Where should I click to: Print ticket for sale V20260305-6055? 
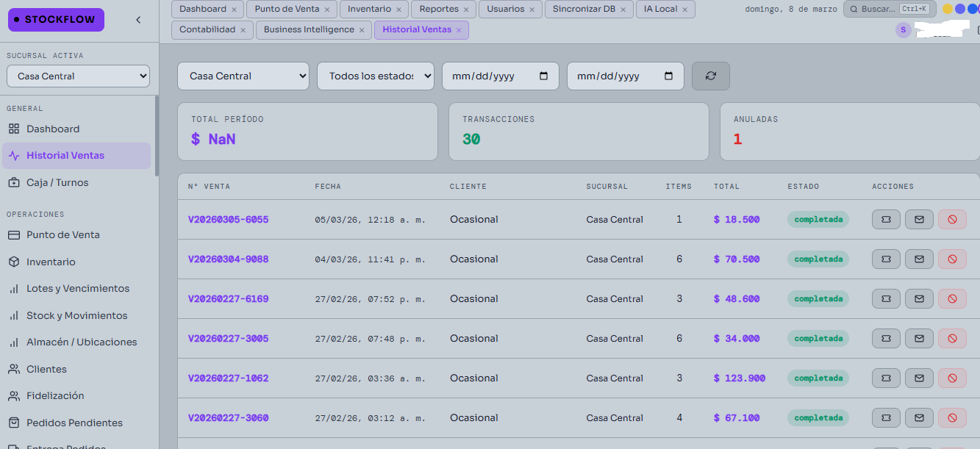[x=886, y=220]
